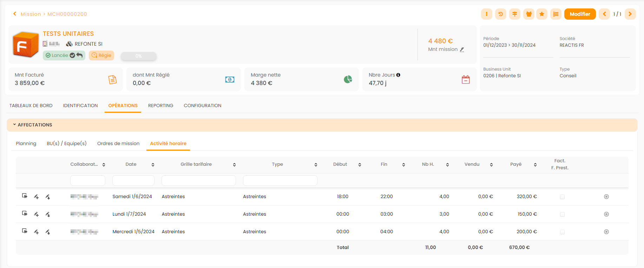This screenshot has width=644, height=268.
Task: Tick the Fact. checkbox for Lundi 1/7/2024
Action: tap(562, 214)
